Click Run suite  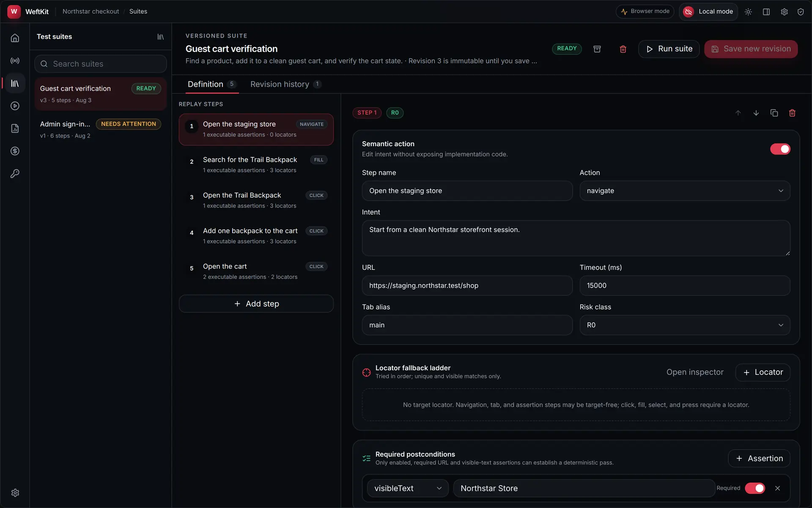coord(669,49)
